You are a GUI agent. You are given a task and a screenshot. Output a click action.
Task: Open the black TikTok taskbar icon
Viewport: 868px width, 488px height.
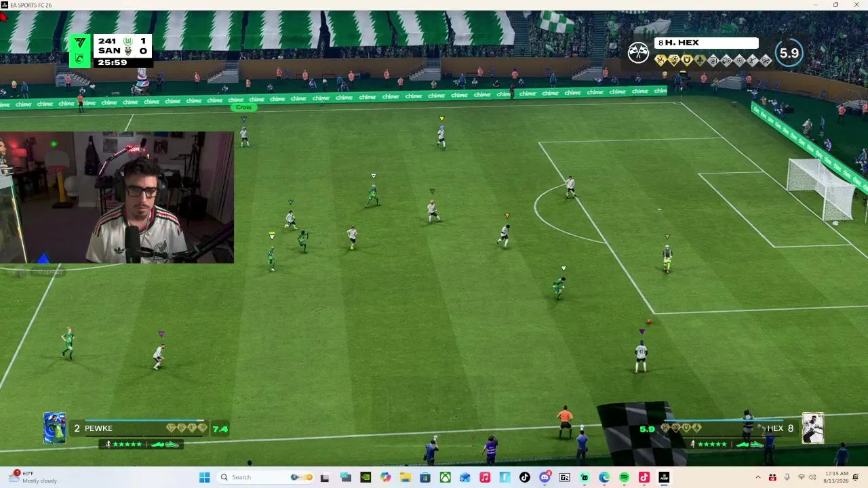[x=525, y=477]
